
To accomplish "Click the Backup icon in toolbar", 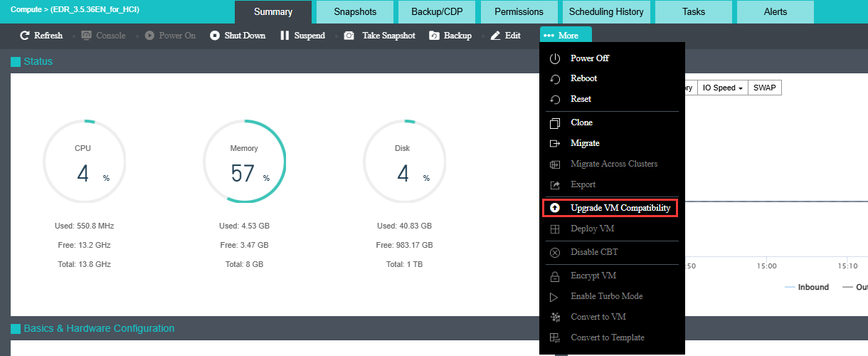I will [434, 36].
